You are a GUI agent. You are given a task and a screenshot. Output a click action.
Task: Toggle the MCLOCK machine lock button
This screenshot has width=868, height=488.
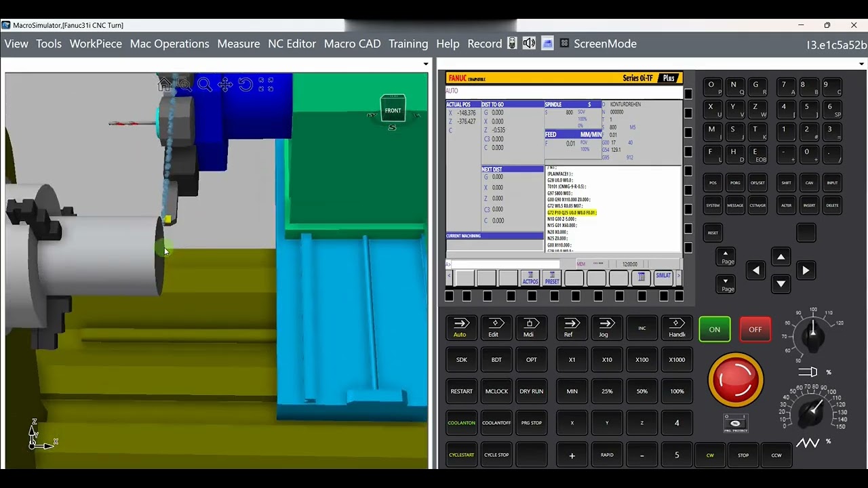click(x=496, y=391)
